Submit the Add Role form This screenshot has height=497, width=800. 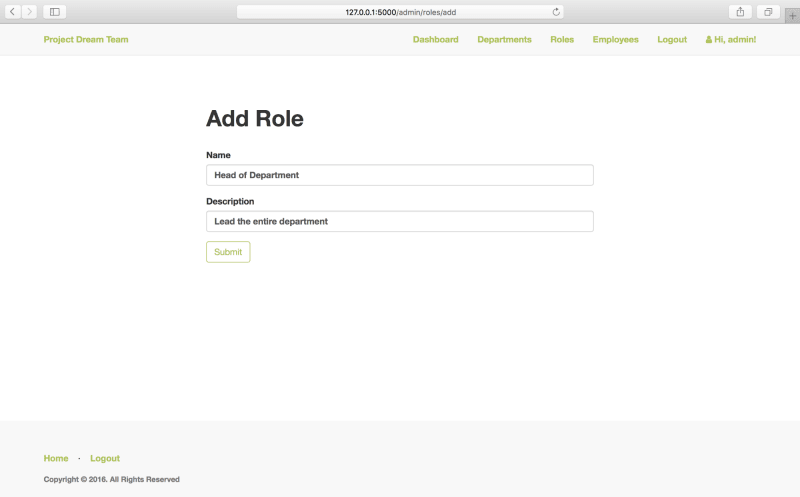[x=228, y=252]
